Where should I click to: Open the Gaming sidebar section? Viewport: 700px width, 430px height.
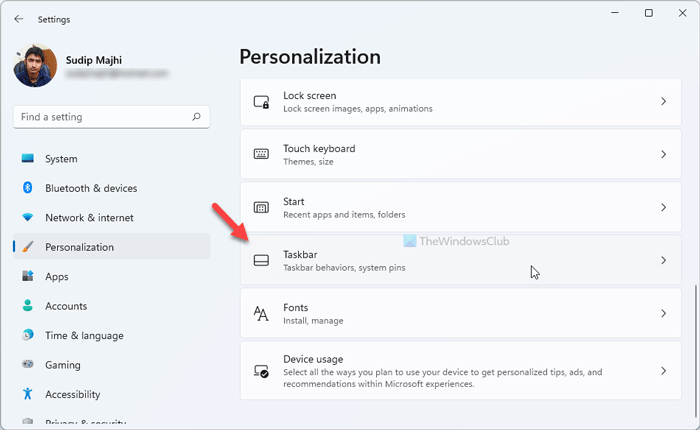point(62,365)
